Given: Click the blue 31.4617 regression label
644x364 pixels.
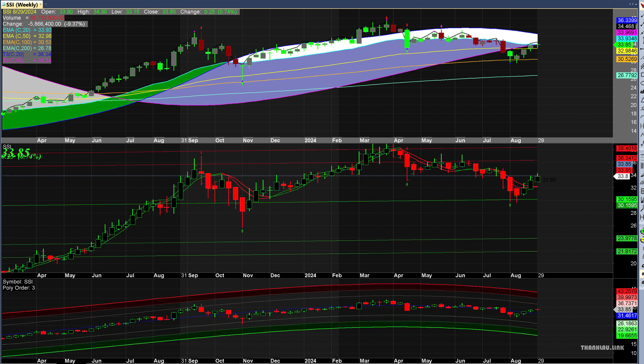Looking at the screenshot, I should click(x=627, y=316).
